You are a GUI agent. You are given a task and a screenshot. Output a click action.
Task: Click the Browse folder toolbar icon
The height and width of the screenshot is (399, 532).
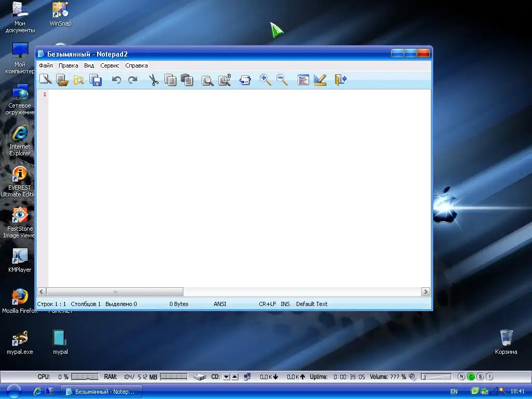tap(79, 79)
